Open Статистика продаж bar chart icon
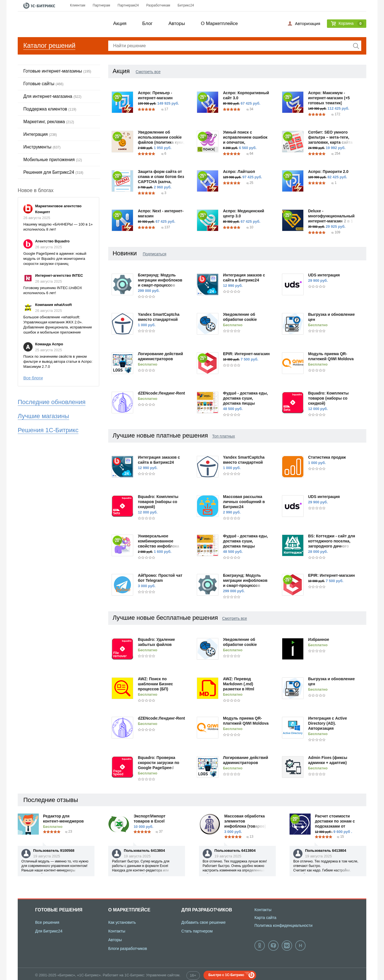The height and width of the screenshot is (980, 384). coord(293,467)
